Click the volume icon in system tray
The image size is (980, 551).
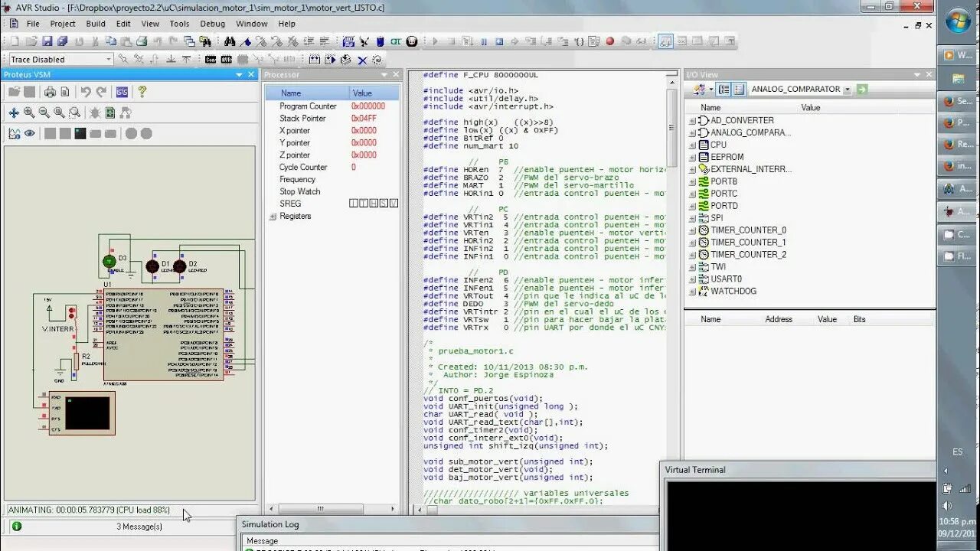(x=947, y=506)
